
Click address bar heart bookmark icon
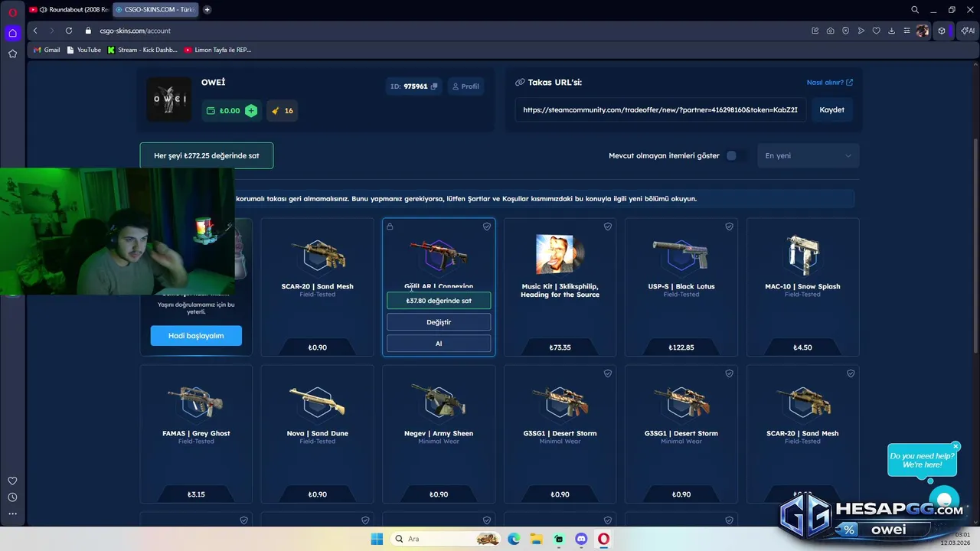pyautogui.click(x=876, y=31)
